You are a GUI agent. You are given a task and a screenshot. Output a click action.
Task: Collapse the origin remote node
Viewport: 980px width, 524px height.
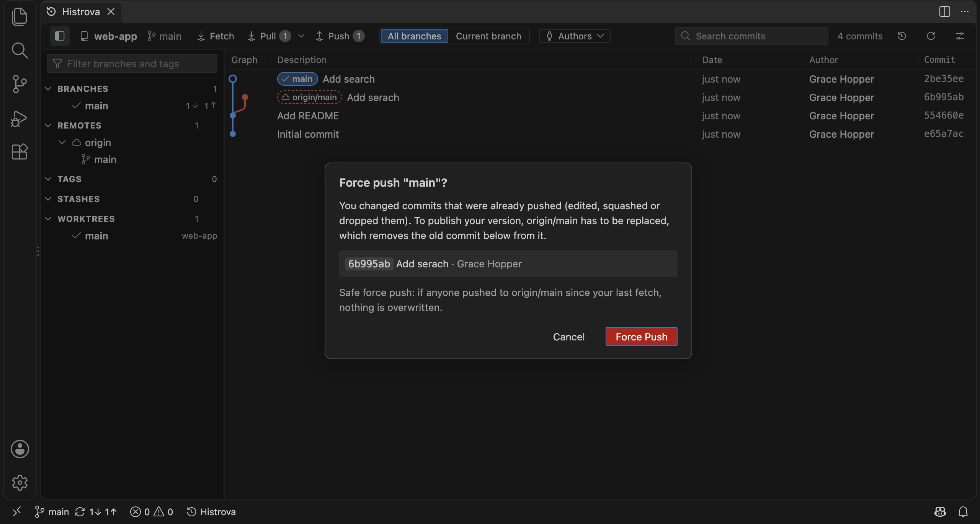coord(62,142)
